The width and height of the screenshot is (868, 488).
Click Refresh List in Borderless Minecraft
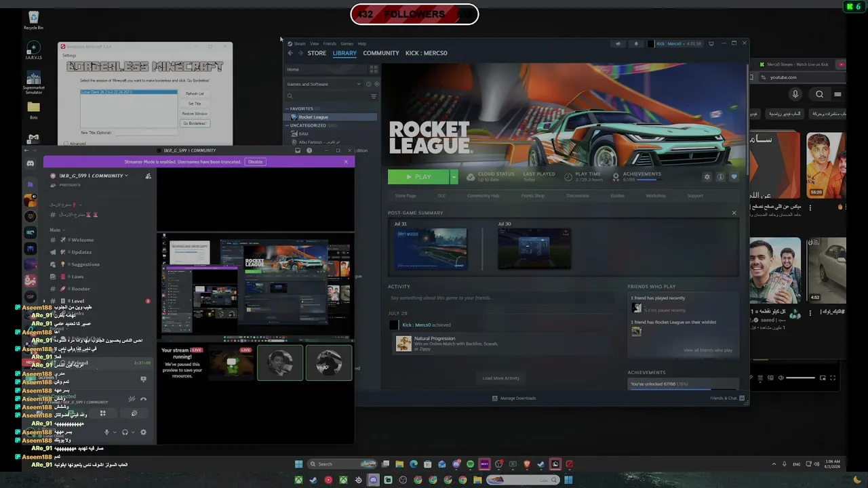(x=195, y=94)
